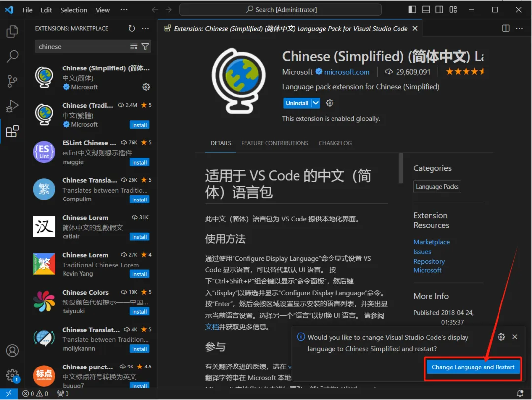The width and height of the screenshot is (532, 400).
Task: Open the Manage gear in activity bar
Action: pos(12,375)
